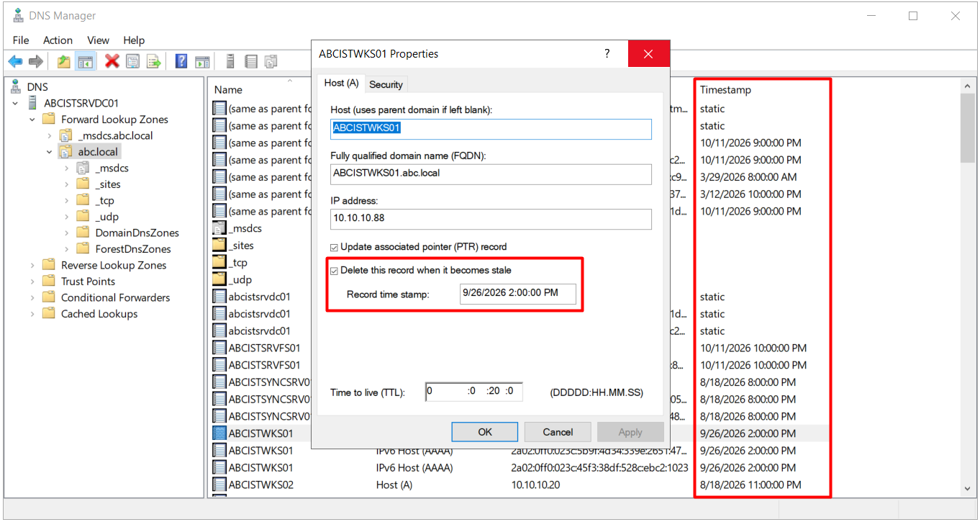Viewport: 980px width, 522px height.
Task: Click the DNS Manager title bar app icon
Action: (19, 15)
